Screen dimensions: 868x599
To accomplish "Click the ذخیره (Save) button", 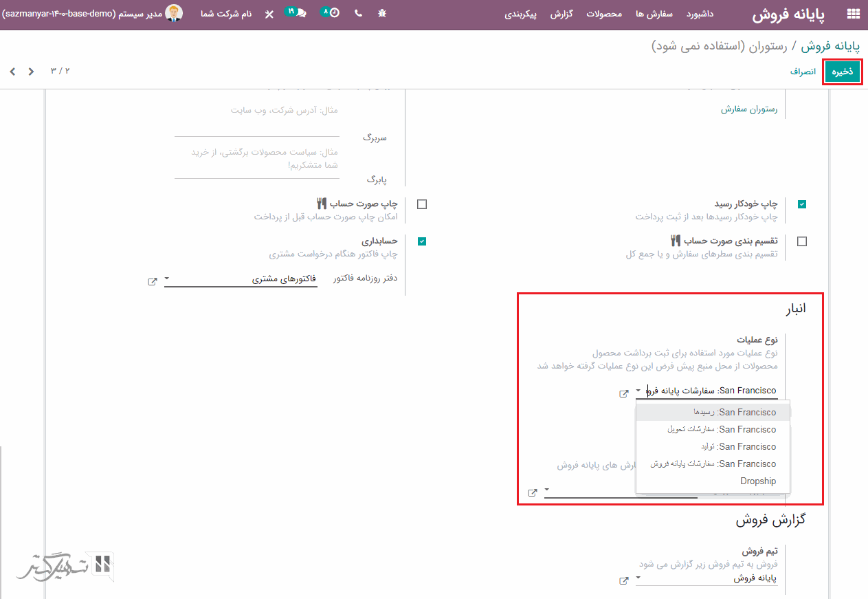I will (x=843, y=72).
